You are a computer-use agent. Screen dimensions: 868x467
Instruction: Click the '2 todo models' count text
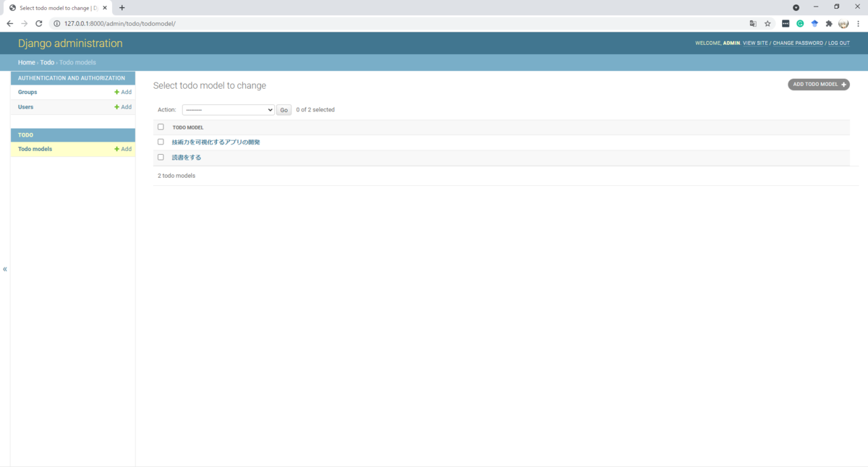coord(176,176)
